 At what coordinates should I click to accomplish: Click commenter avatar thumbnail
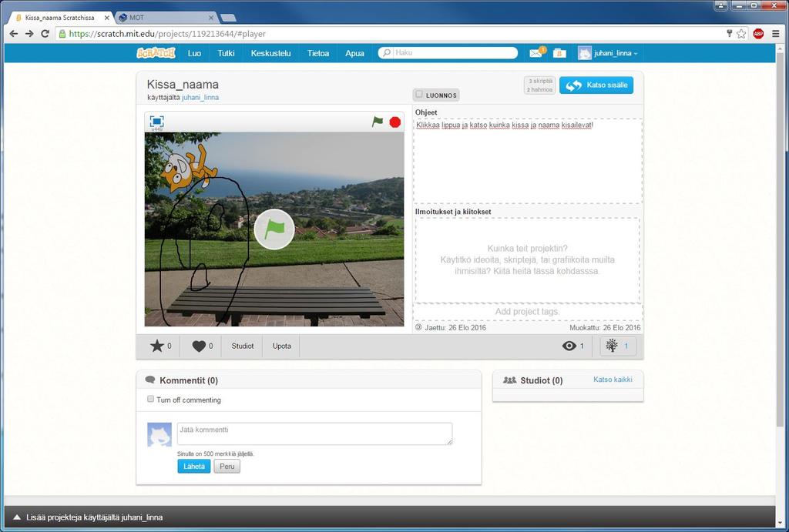point(159,434)
